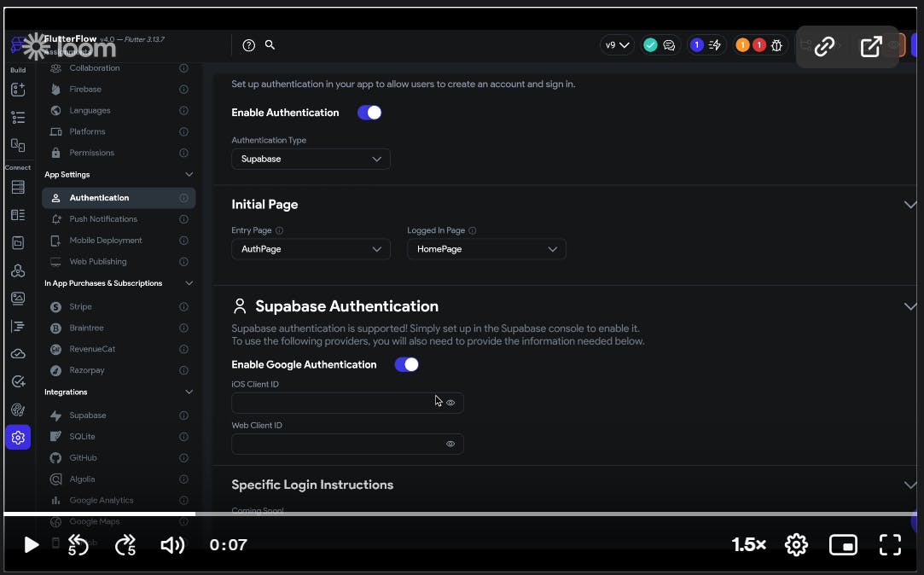Open Razorpay settings
Image resolution: width=924 pixels, height=575 pixels.
click(119, 370)
